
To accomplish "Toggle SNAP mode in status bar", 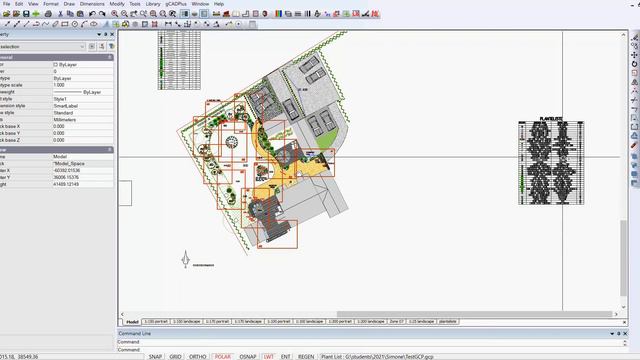I will tap(155, 357).
